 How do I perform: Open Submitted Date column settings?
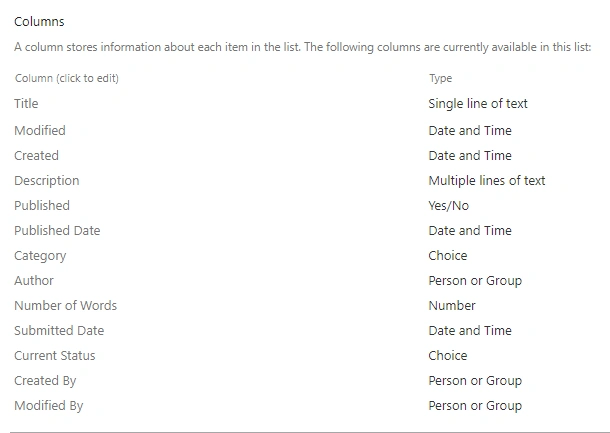click(x=59, y=330)
